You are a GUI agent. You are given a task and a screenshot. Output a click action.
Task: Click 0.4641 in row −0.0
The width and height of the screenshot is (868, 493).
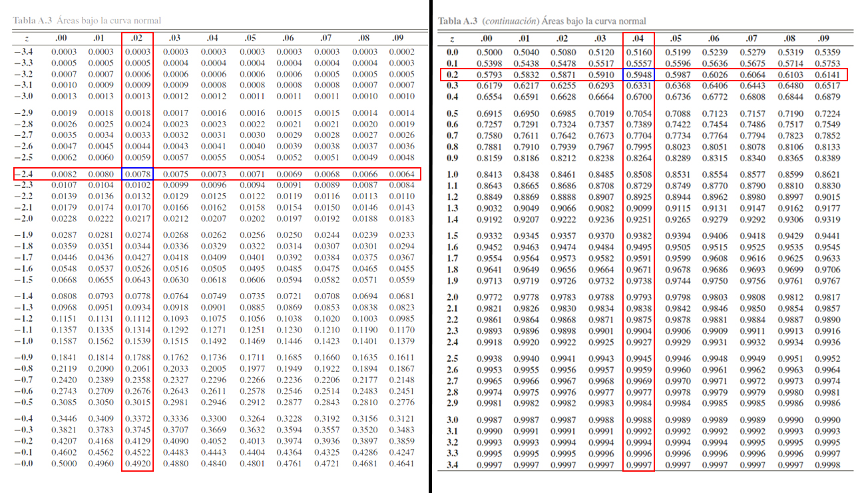tap(401, 463)
